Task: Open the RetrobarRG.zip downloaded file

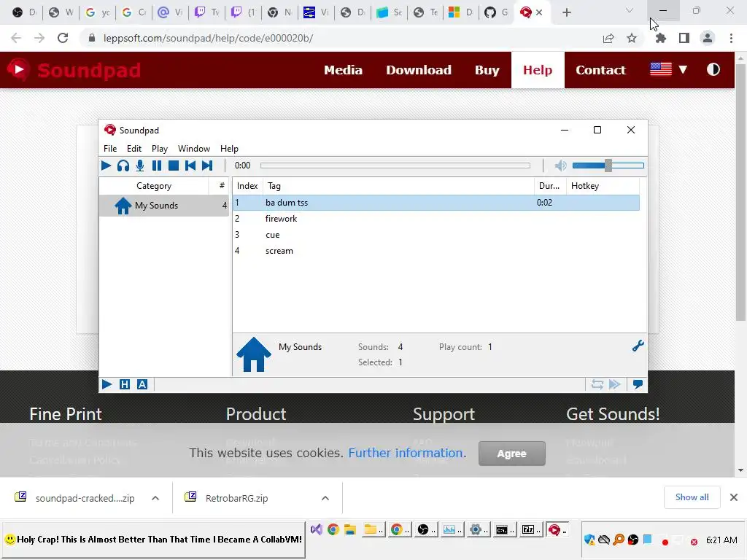Action: 236,498
